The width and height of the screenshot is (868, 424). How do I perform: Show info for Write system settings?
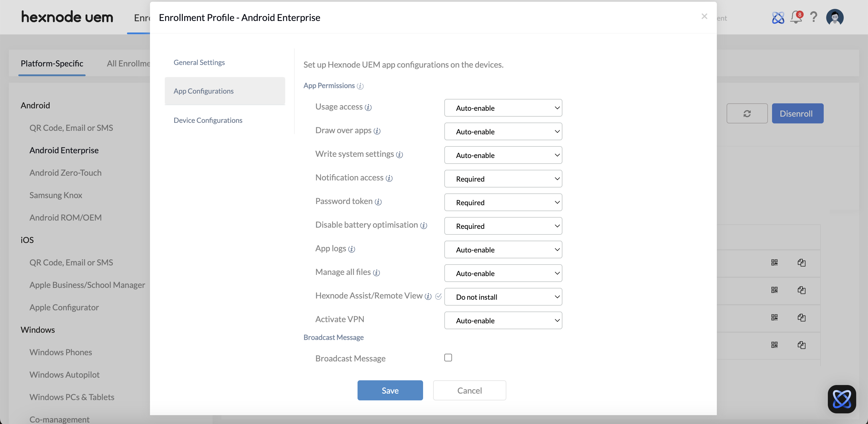400,154
